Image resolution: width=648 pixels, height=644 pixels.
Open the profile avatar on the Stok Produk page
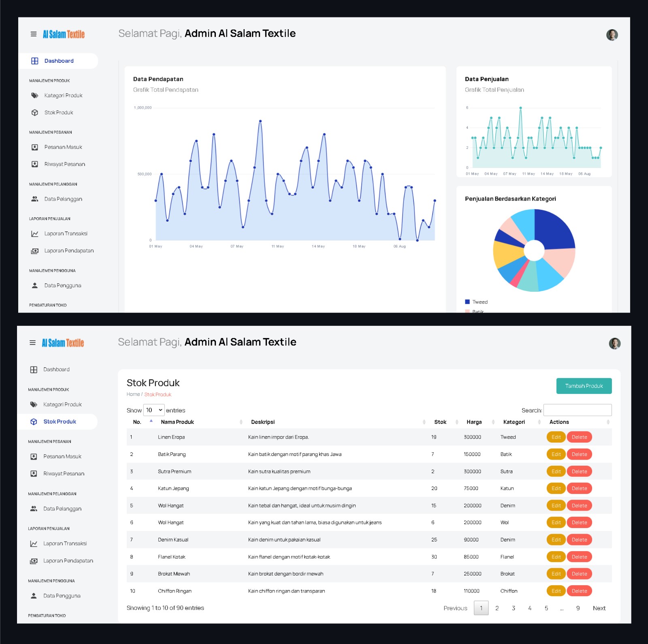tap(614, 344)
